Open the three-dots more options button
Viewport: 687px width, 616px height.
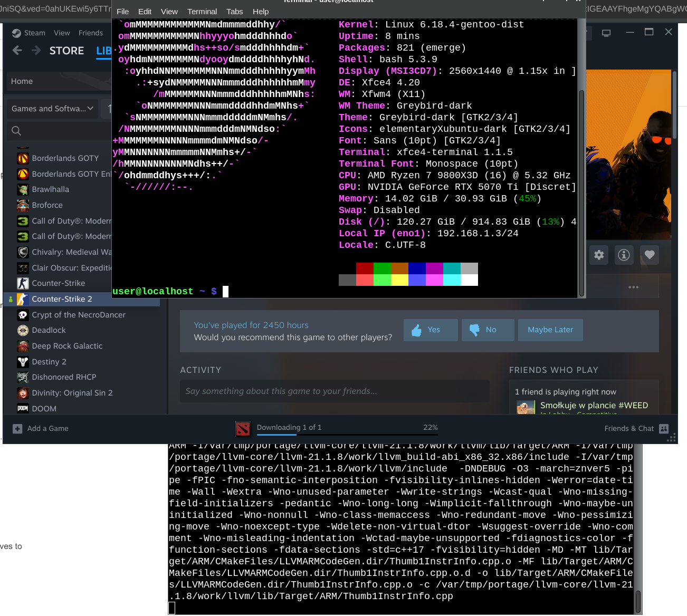[x=634, y=287]
